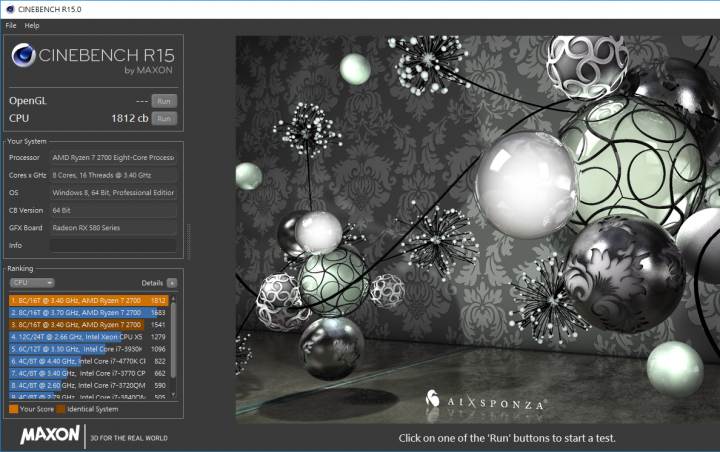Click the OS field showing Windows 8
This screenshot has width=720, height=452.
[x=113, y=192]
